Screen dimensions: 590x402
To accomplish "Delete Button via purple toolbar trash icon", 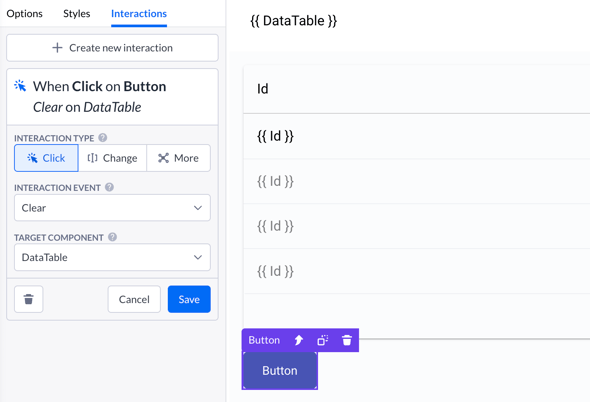I will 347,340.
